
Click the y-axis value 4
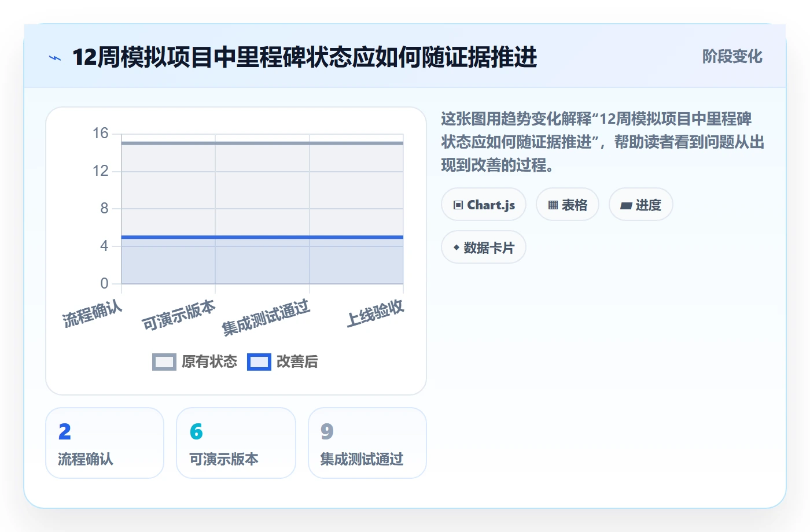point(104,246)
